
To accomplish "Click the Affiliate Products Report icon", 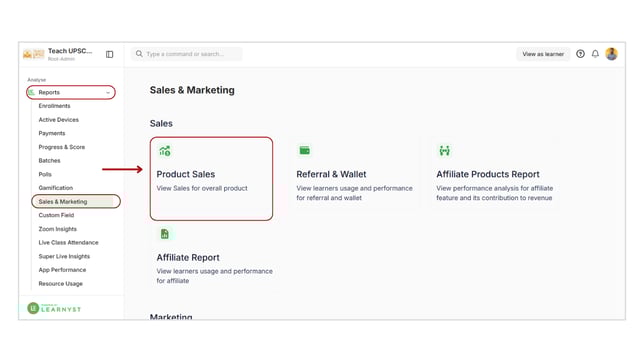I will [x=444, y=150].
